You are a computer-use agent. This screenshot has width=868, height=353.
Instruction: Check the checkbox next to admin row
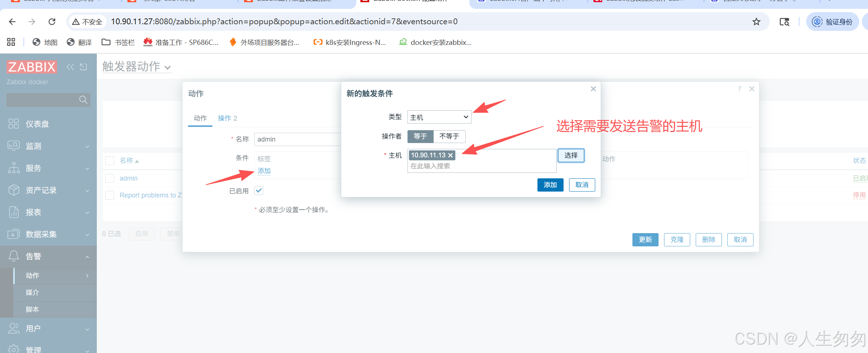(x=109, y=178)
